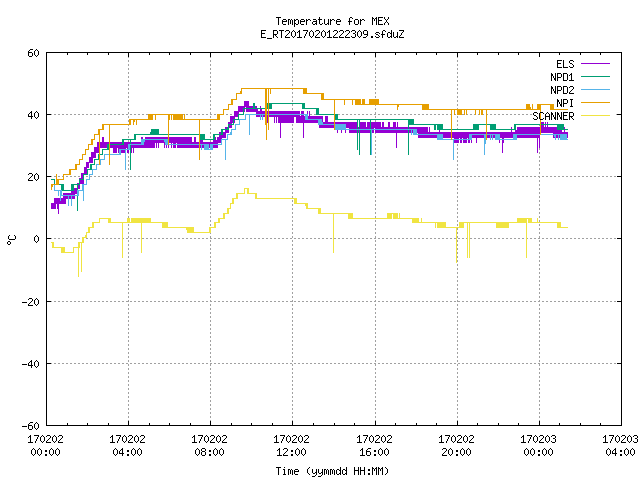Click the x-axis tick label 170202 16:00
This screenshot has width=640, height=480.
374,446
